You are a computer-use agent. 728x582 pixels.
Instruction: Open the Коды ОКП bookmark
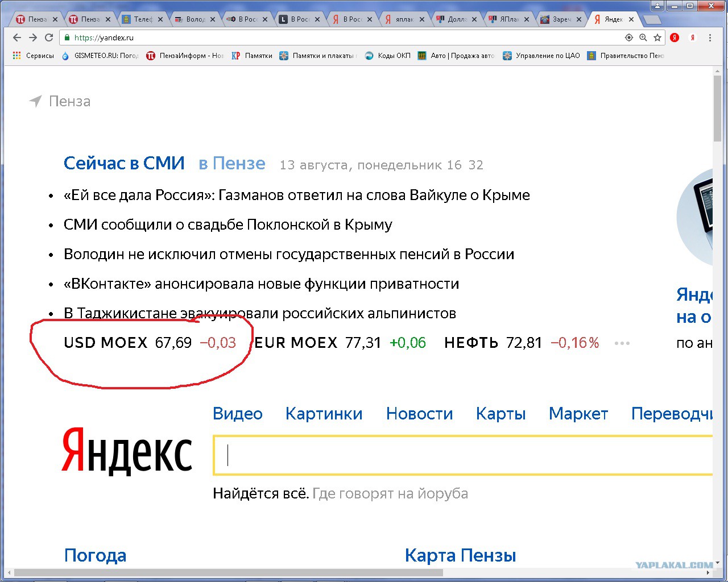(387, 56)
